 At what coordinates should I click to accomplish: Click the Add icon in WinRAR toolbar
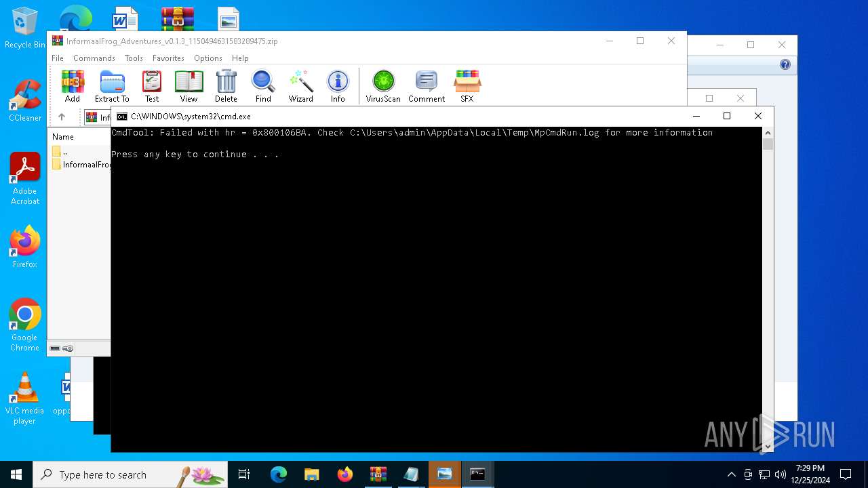[73, 86]
